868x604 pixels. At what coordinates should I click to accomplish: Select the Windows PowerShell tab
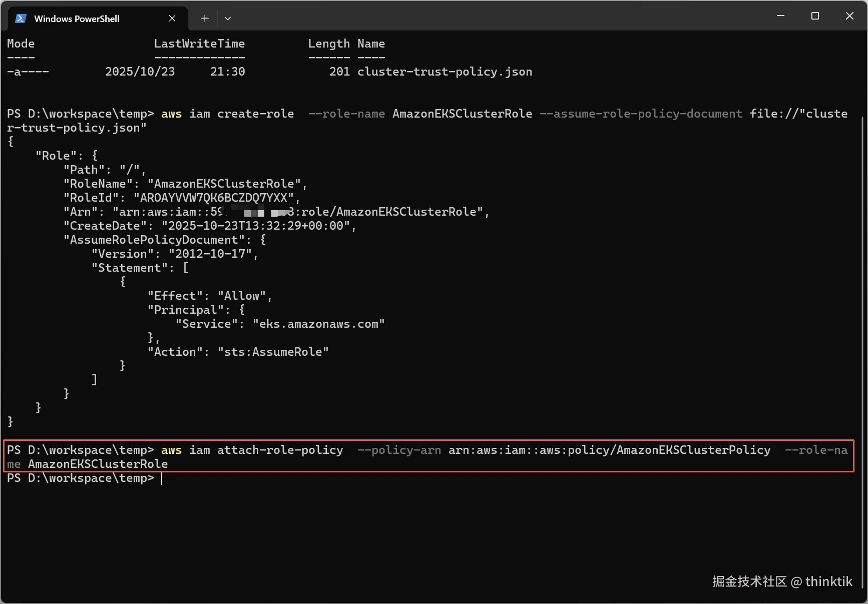coord(98,19)
